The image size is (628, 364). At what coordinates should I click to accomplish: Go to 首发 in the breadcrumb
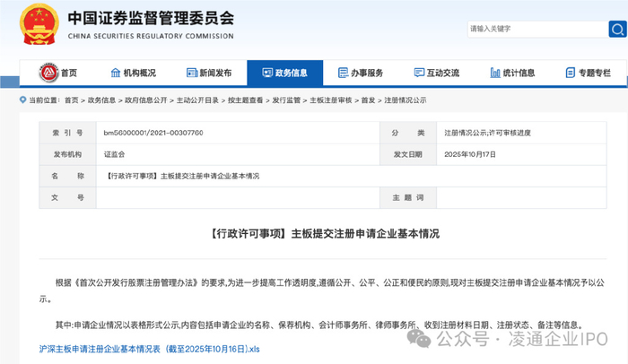(368, 100)
